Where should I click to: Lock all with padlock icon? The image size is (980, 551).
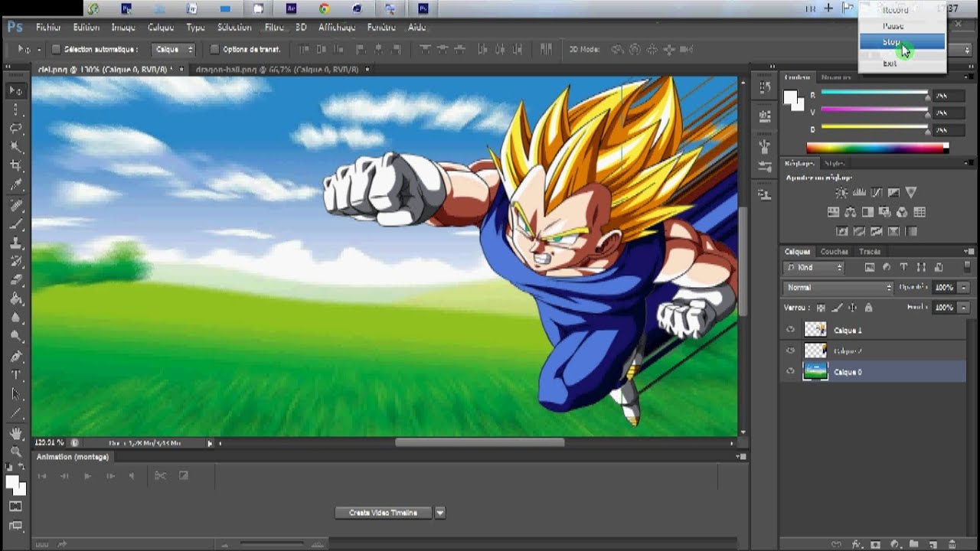point(868,308)
